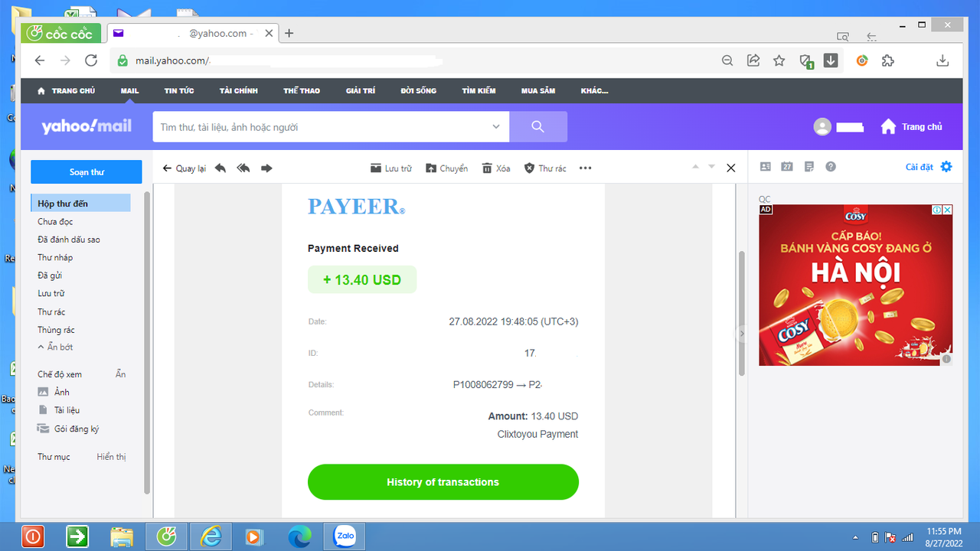Click the zoom out magnifier in address bar
Image resolution: width=980 pixels, height=551 pixels.
coord(728,60)
